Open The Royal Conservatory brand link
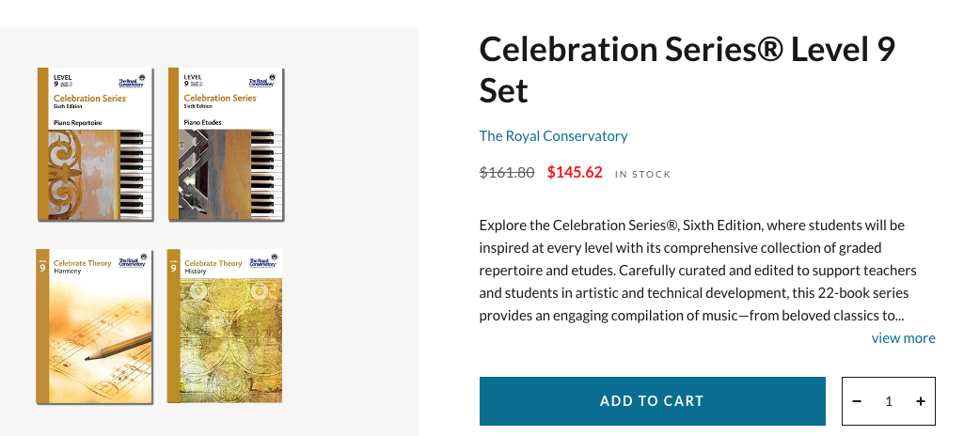 553,135
